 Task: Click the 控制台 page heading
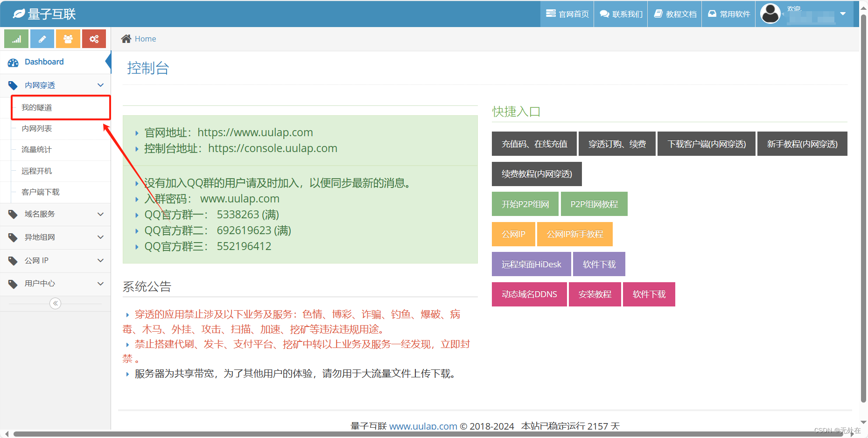coord(148,68)
